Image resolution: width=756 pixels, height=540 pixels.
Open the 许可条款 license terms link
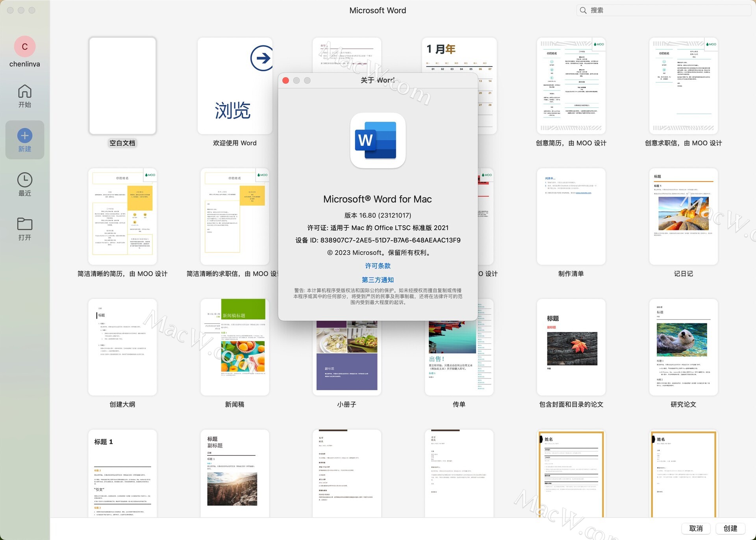tap(378, 266)
